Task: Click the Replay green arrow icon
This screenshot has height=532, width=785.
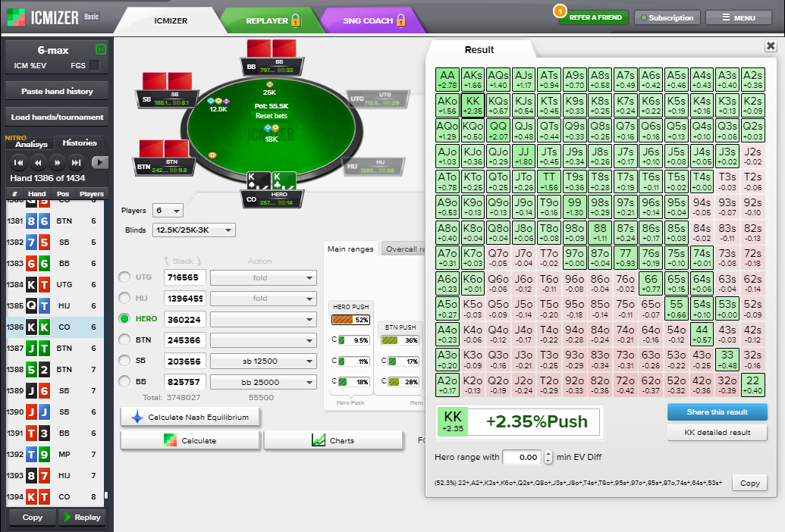Action: [x=67, y=518]
